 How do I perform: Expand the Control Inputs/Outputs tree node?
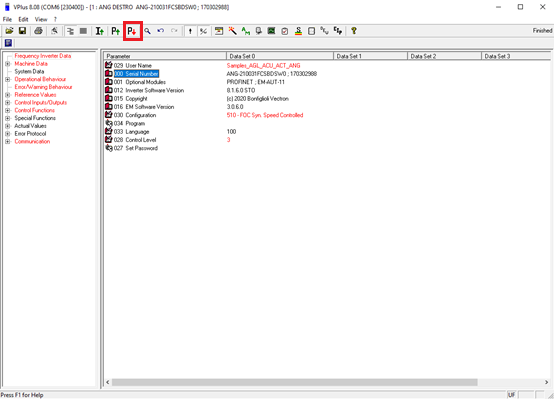[x=7, y=103]
